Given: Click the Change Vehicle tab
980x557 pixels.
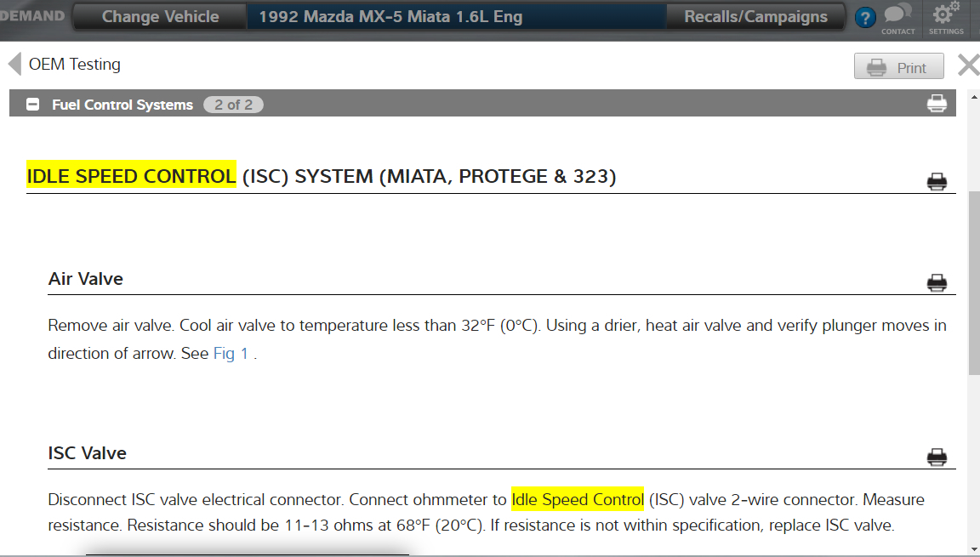Looking at the screenshot, I should pos(160,17).
